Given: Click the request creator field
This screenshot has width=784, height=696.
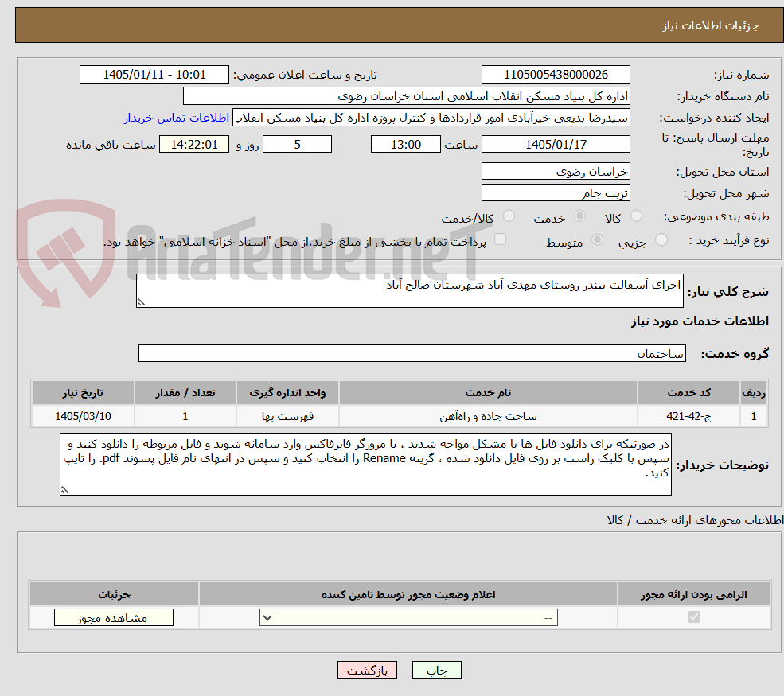Looking at the screenshot, I should click(431, 118).
